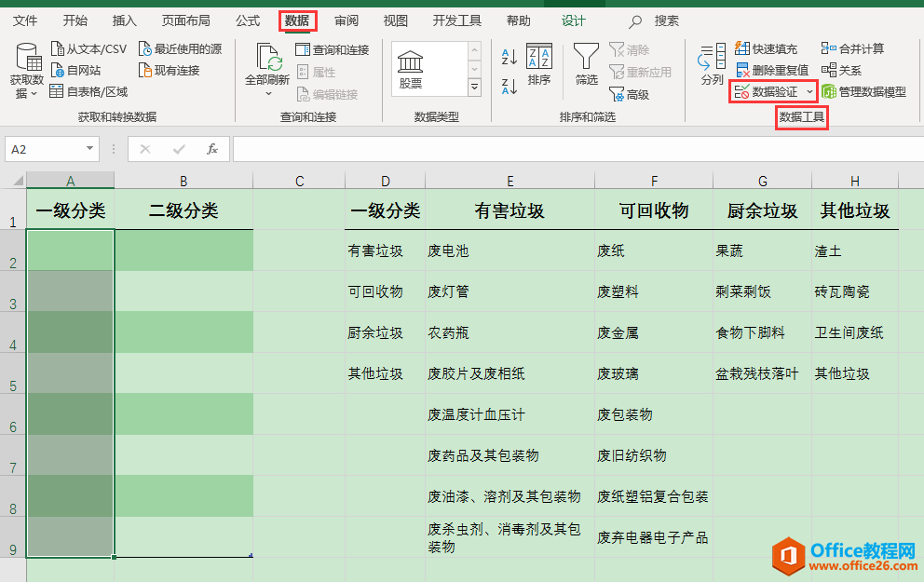Image resolution: width=924 pixels, height=582 pixels.
Task: Open 高级 filter options
Action: [x=629, y=94]
